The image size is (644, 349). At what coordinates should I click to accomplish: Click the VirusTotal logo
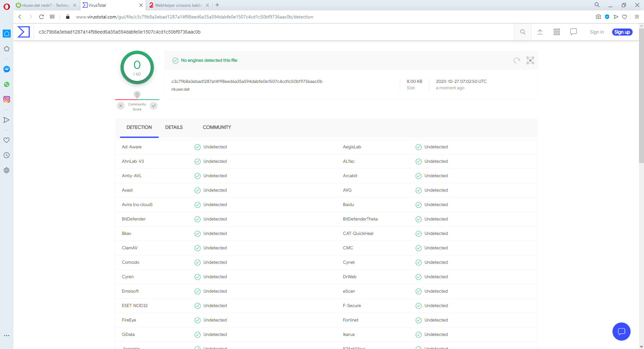(23, 32)
